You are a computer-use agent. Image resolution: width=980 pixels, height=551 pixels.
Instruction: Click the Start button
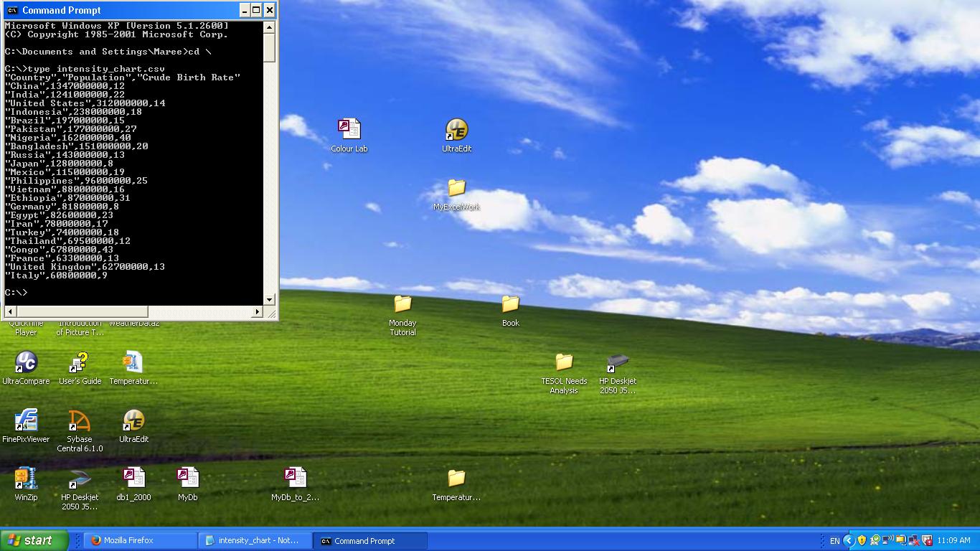34,540
